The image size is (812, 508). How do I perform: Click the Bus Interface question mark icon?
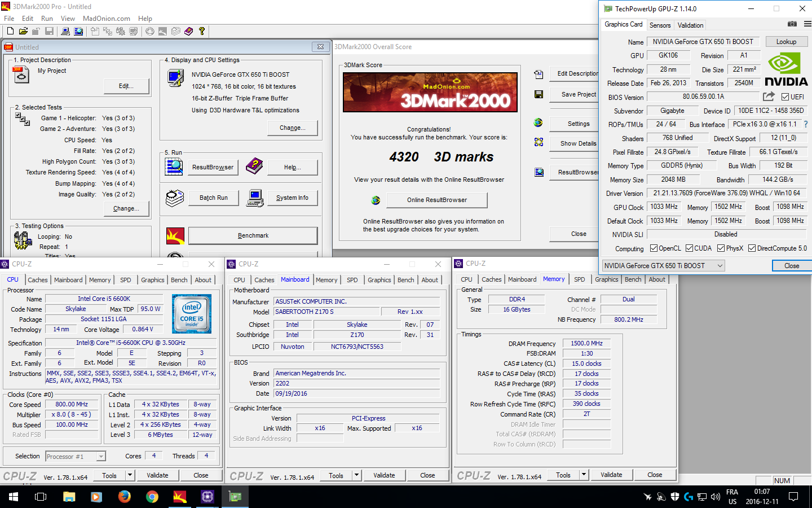(x=805, y=124)
